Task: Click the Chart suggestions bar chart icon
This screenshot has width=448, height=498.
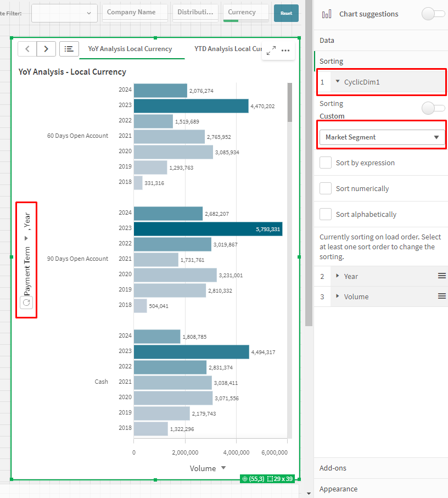Action: pyautogui.click(x=327, y=14)
